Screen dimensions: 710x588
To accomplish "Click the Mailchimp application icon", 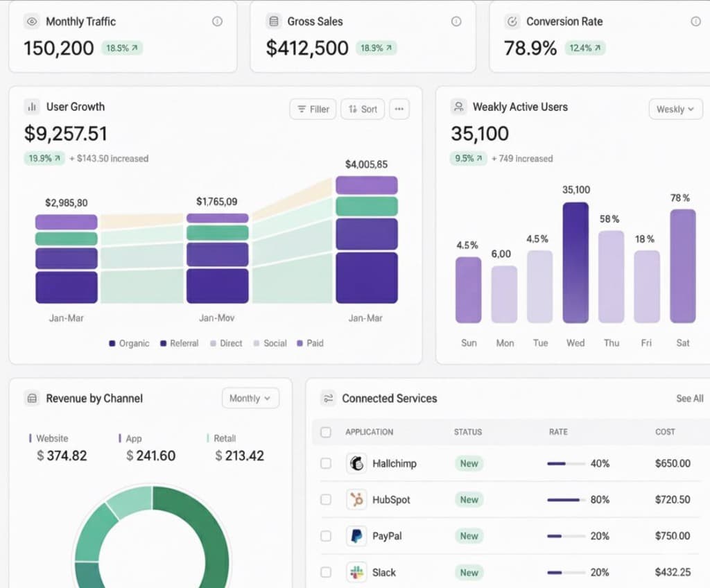I will tap(356, 463).
